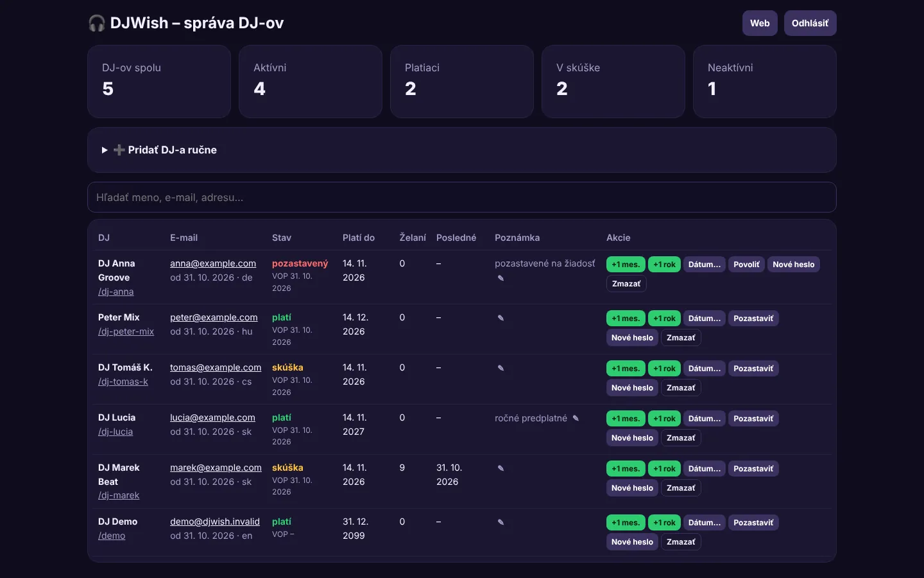This screenshot has height=578, width=924.
Task: Select the 'Platí do' column header
Action: [x=359, y=238]
